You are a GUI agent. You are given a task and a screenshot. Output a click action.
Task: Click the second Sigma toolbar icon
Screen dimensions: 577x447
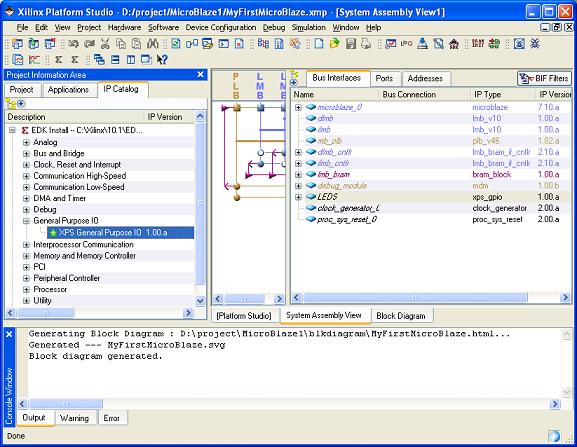point(75,59)
